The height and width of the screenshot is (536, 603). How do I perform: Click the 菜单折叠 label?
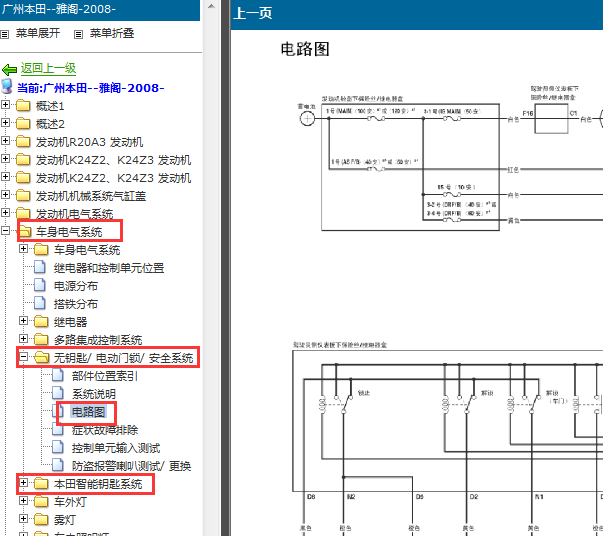[112, 33]
